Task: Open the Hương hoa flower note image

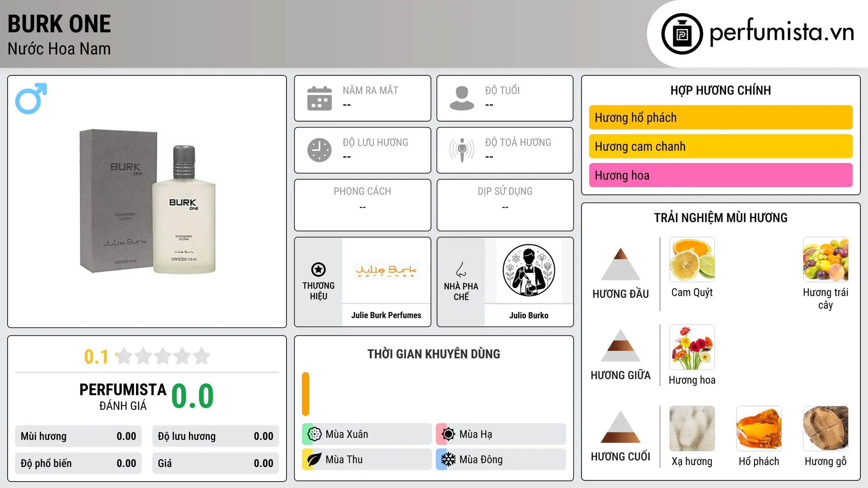Action: click(692, 347)
